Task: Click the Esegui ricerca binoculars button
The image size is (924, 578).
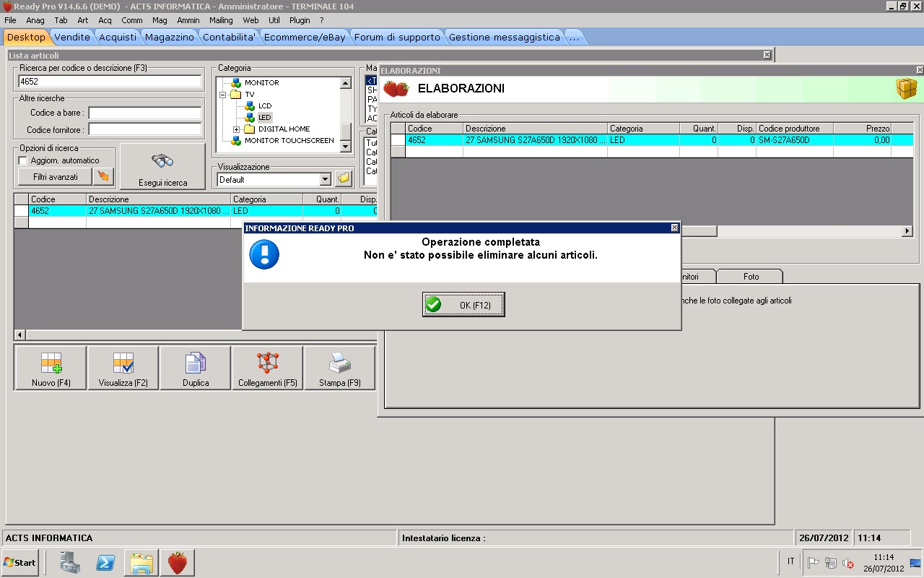Action: point(162,167)
